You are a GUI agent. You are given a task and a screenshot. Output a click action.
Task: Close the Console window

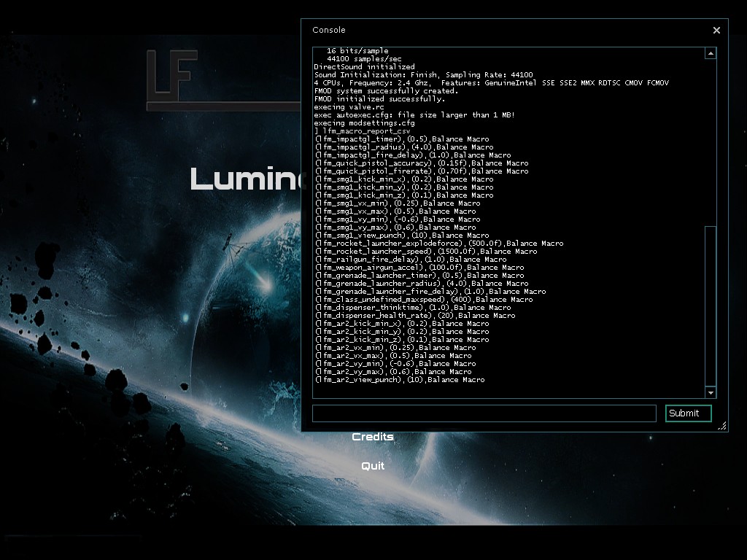pos(716,30)
